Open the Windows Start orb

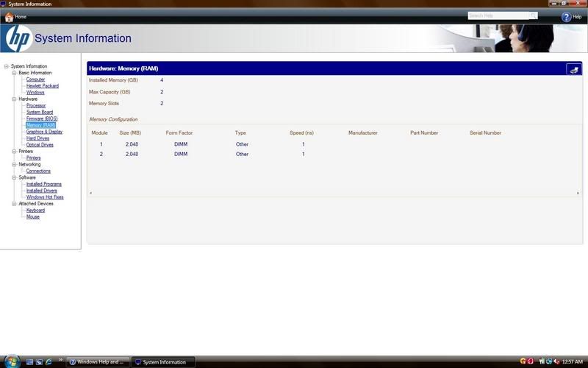click(12, 361)
